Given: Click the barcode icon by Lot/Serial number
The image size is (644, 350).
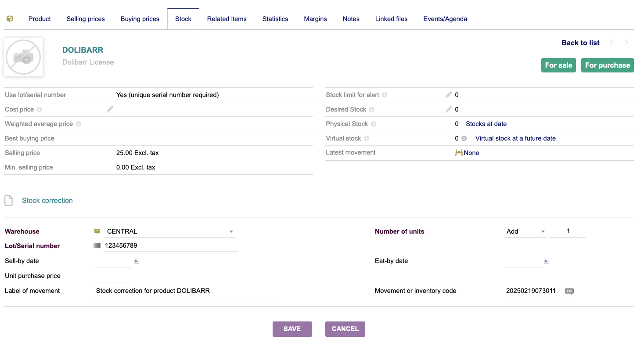Looking at the screenshot, I should [97, 245].
